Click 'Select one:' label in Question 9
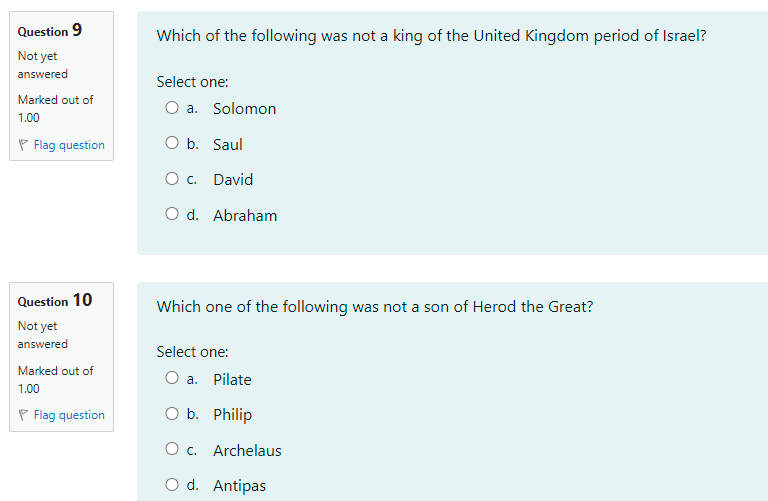Image resolution: width=768 pixels, height=501 pixels. (x=192, y=82)
